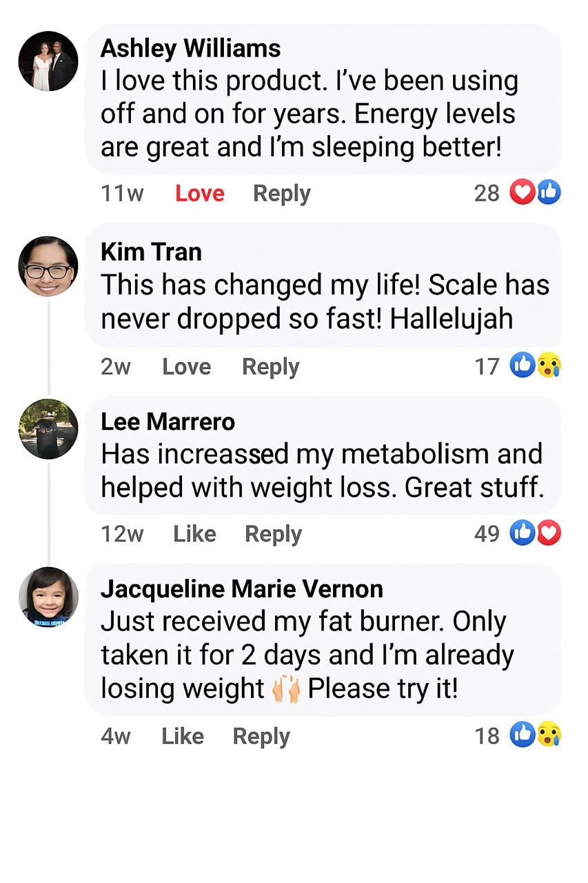Toggle the red Love reaction on Ashley's comment
588x883 pixels.
[x=199, y=193]
